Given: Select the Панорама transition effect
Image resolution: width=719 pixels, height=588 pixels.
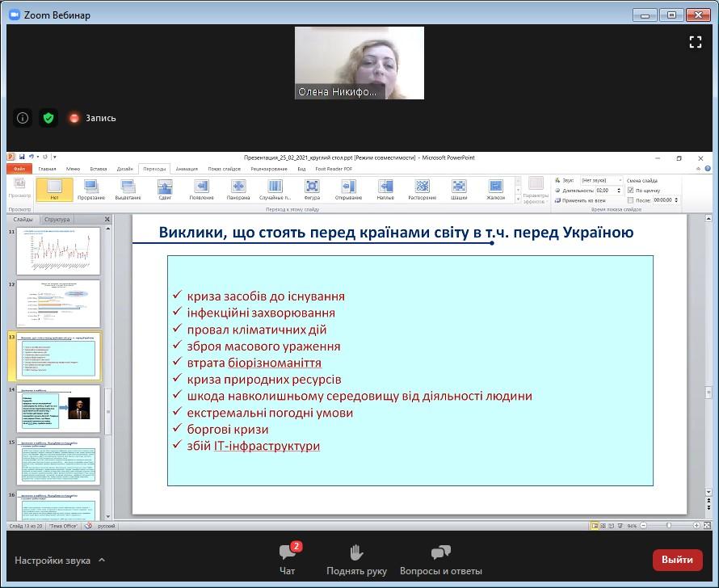Looking at the screenshot, I should click(x=238, y=190).
